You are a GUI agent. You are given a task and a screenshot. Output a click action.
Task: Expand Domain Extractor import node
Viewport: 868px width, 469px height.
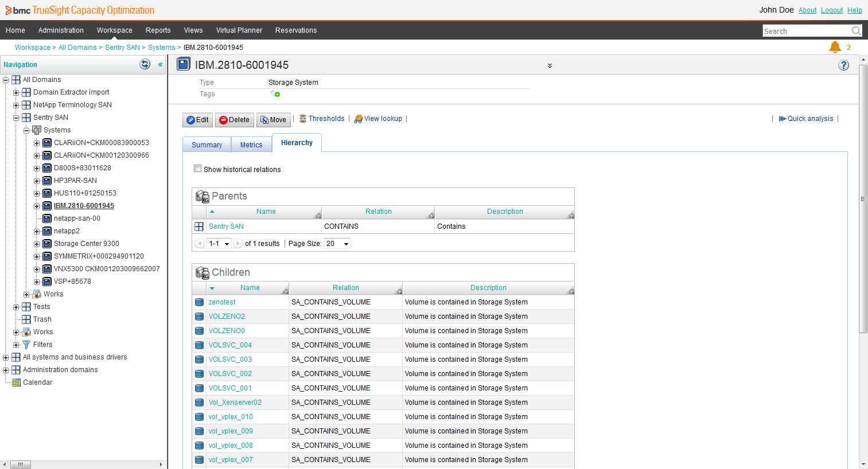click(x=16, y=92)
